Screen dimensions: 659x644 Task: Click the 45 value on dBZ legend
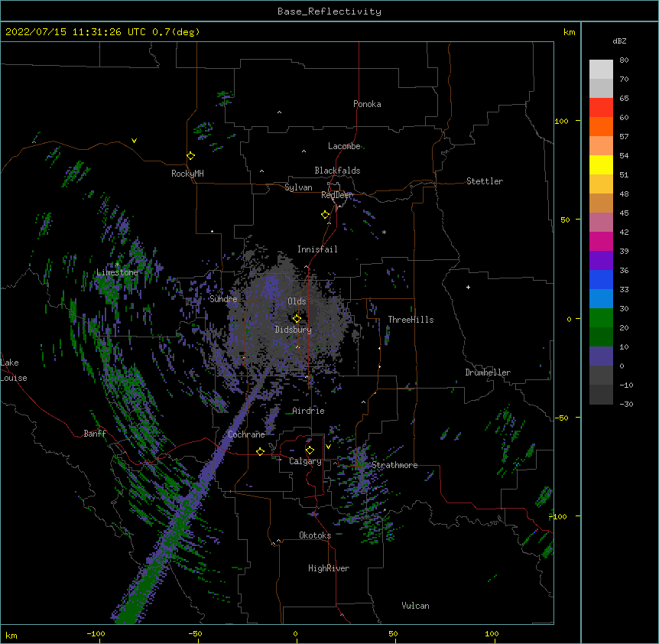click(624, 213)
